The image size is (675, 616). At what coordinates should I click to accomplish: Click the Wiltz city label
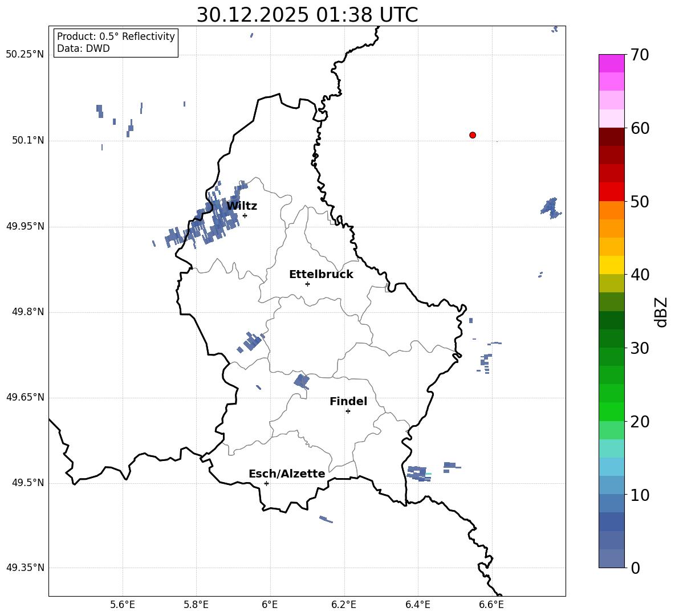click(x=242, y=206)
